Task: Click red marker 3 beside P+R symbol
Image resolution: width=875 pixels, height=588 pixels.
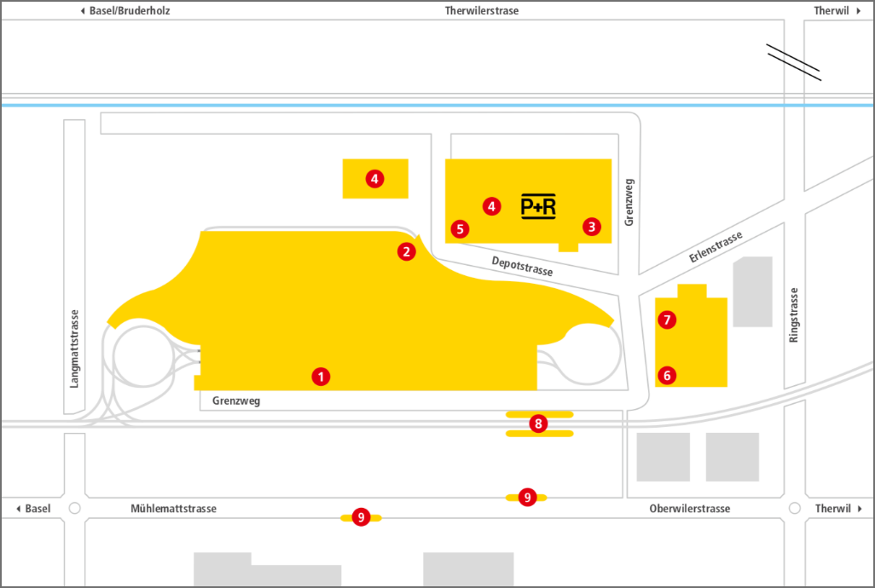Action: pos(591,227)
